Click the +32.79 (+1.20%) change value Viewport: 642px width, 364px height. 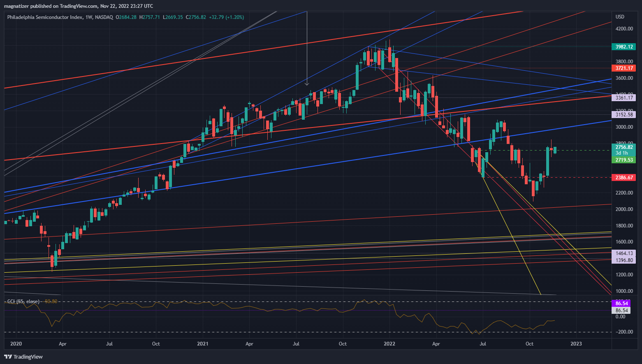click(x=226, y=17)
